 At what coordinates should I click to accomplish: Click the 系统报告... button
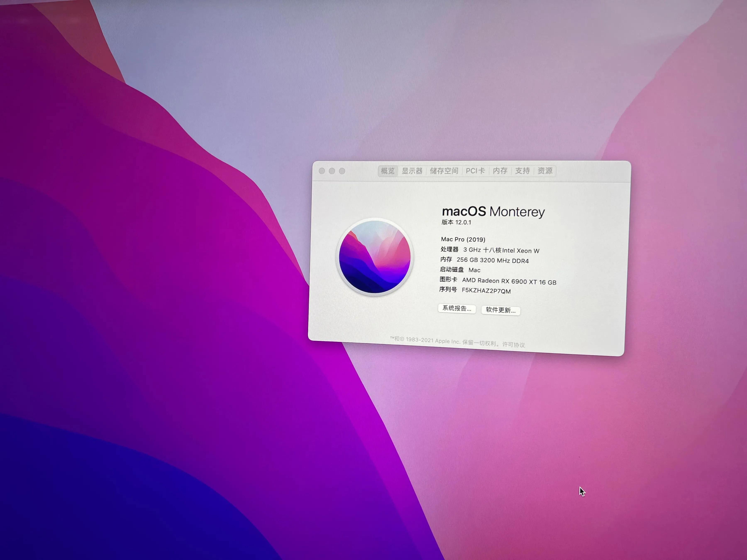457,309
